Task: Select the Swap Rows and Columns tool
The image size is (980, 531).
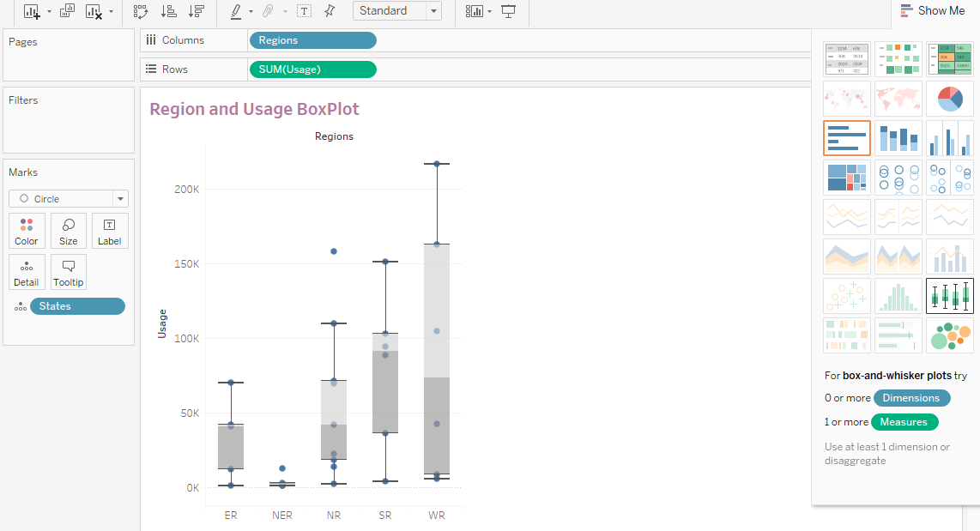Action: (x=140, y=11)
